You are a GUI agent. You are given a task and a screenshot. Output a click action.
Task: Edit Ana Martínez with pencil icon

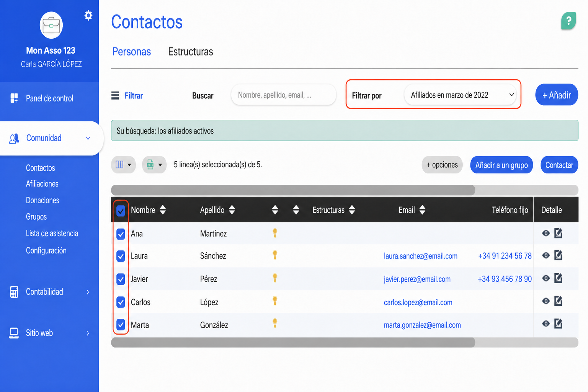pyautogui.click(x=559, y=233)
